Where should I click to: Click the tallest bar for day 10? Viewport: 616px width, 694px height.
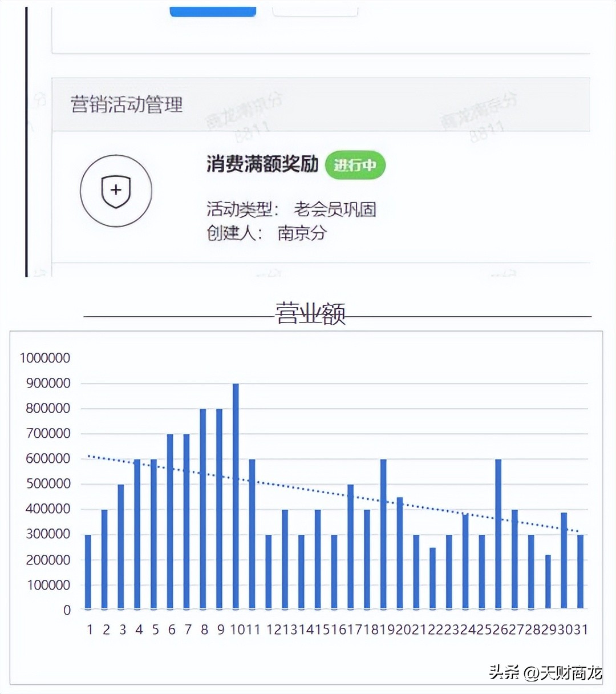coord(236,497)
